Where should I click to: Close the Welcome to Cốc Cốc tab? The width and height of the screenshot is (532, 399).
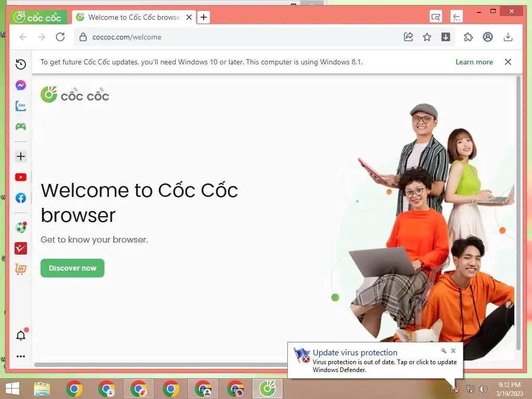point(189,17)
